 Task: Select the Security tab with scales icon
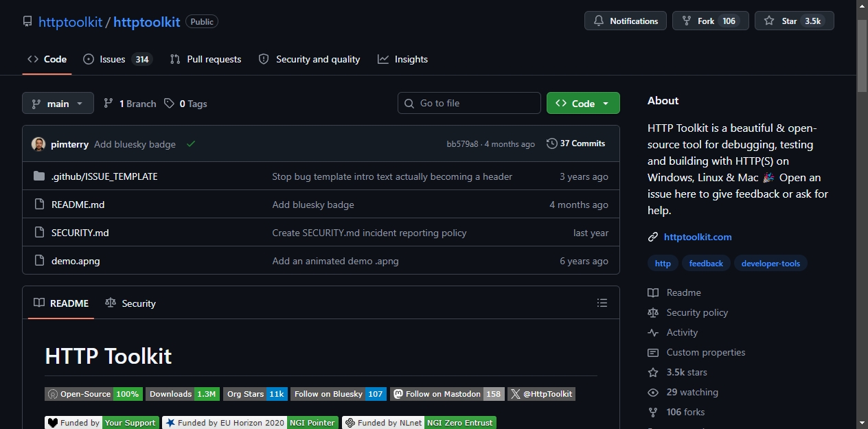tap(130, 303)
